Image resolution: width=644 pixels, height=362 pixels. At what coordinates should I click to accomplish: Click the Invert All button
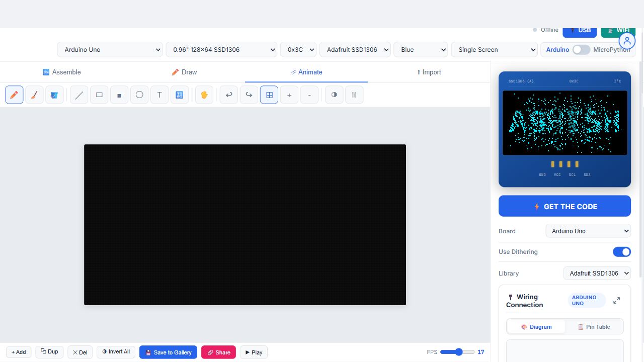[x=116, y=351]
